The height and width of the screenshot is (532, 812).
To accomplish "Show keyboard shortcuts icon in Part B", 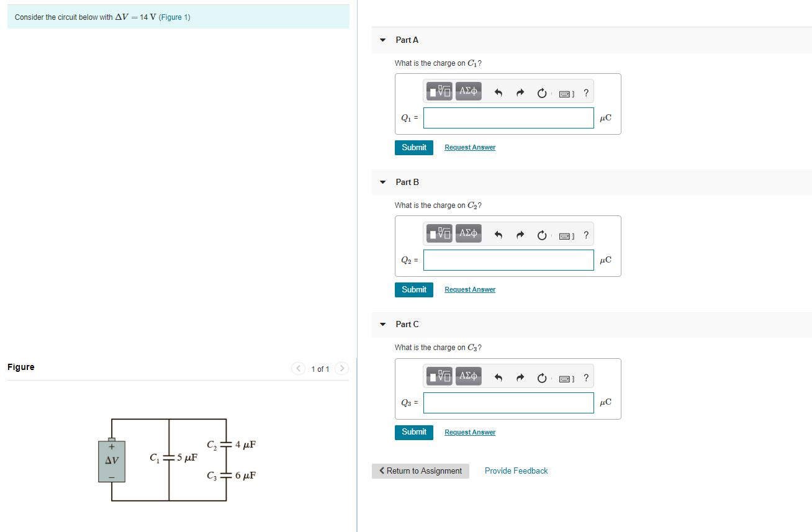I will 566,236.
